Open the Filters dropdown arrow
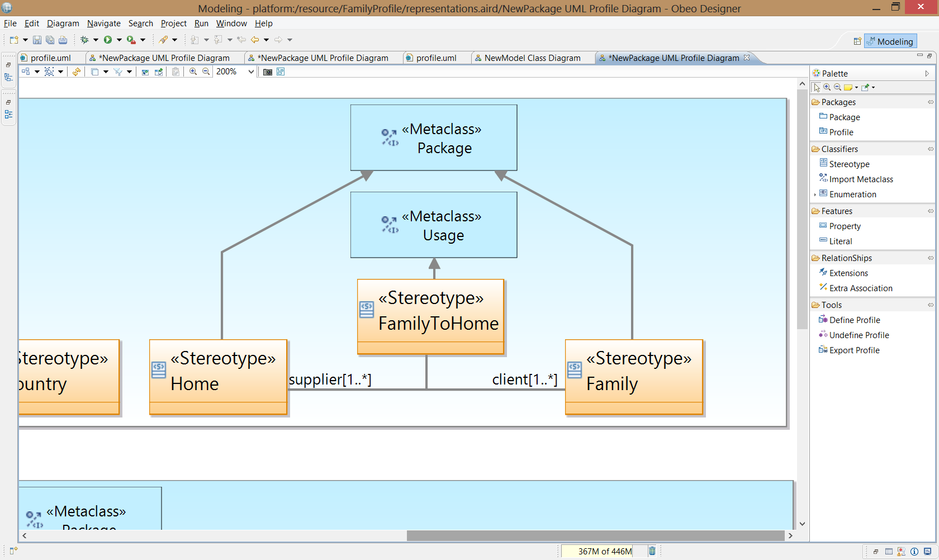The image size is (939, 560). (129, 72)
